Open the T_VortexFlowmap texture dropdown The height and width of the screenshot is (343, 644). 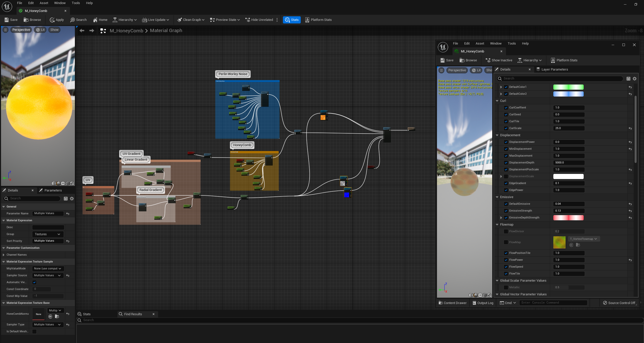(x=584, y=239)
